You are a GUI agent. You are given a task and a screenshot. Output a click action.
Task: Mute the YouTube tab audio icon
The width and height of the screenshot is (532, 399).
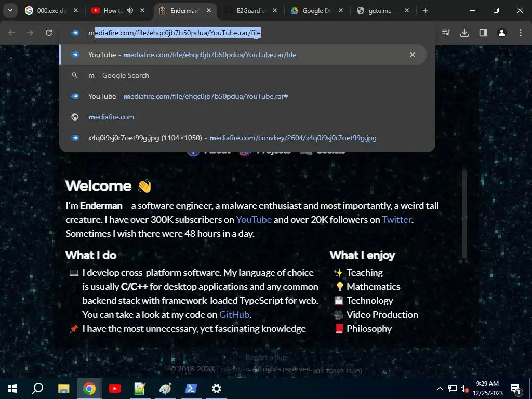point(130,10)
